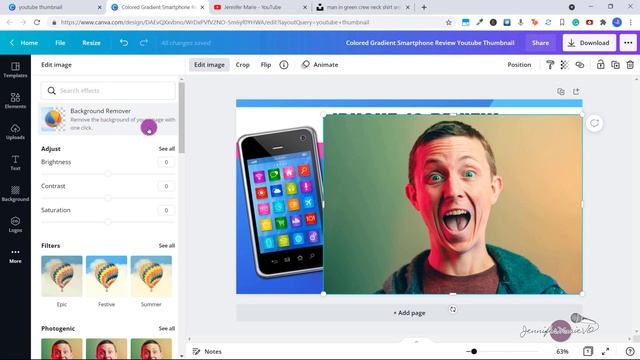This screenshot has height=360, width=640.
Task: Click the Brightness value box
Action: (x=166, y=162)
